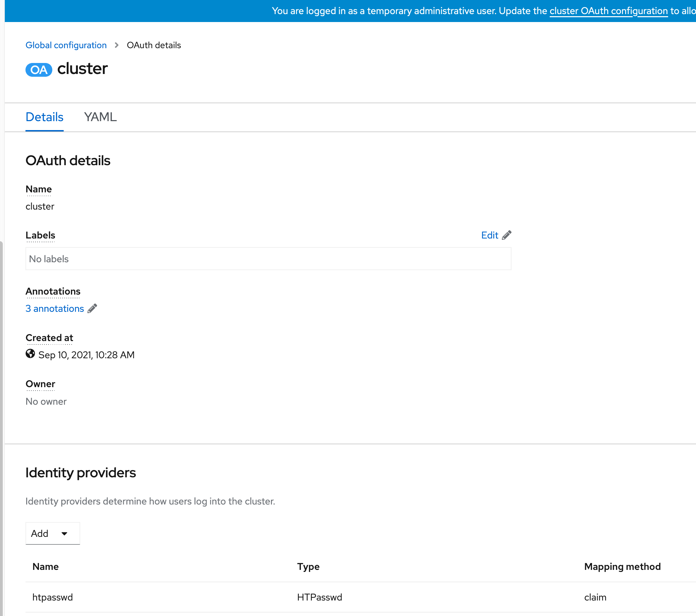This screenshot has height=616, width=696.
Task: Click the Type column header
Action: pyautogui.click(x=308, y=566)
